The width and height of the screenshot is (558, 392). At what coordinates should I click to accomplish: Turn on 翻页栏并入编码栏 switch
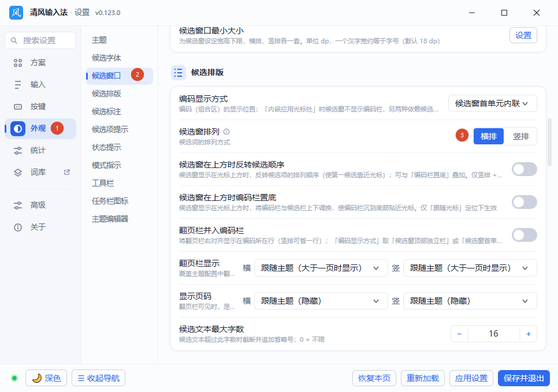(524, 235)
